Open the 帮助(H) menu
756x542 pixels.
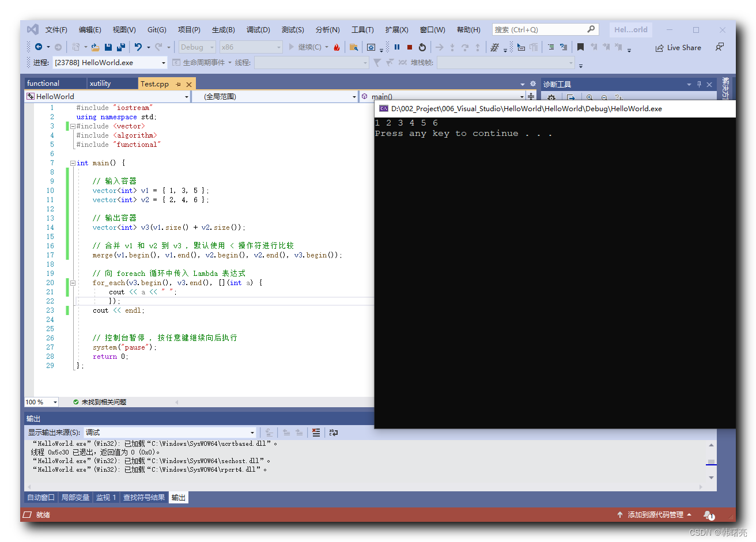point(468,29)
